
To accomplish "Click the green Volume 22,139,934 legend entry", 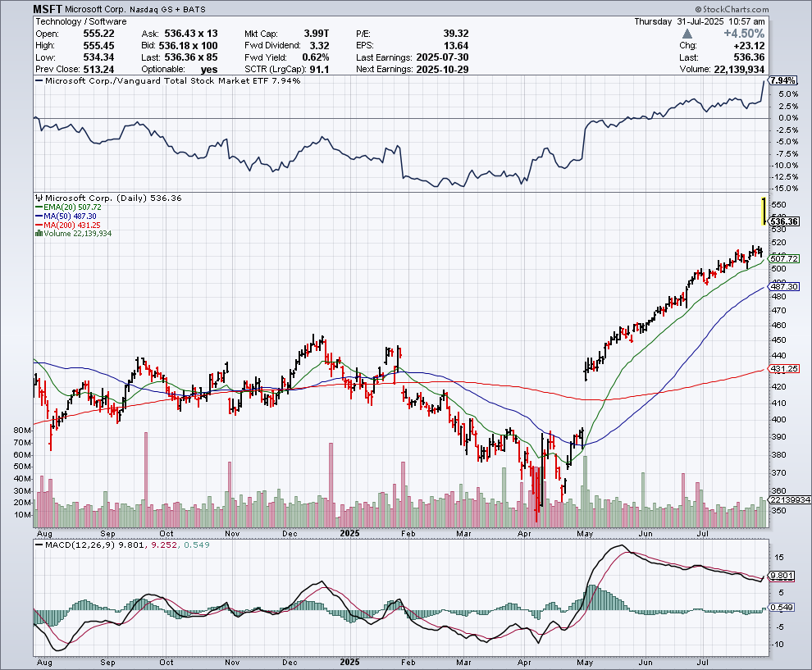I will coord(74,234).
